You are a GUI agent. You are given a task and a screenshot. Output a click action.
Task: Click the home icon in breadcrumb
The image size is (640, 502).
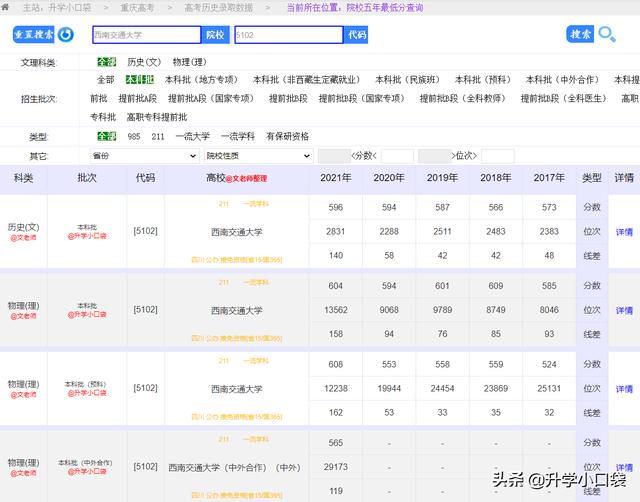[5, 7]
